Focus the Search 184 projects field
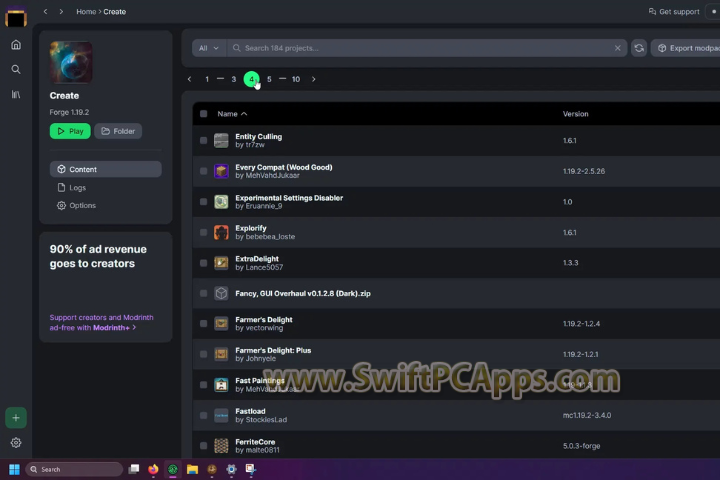 pos(427,48)
